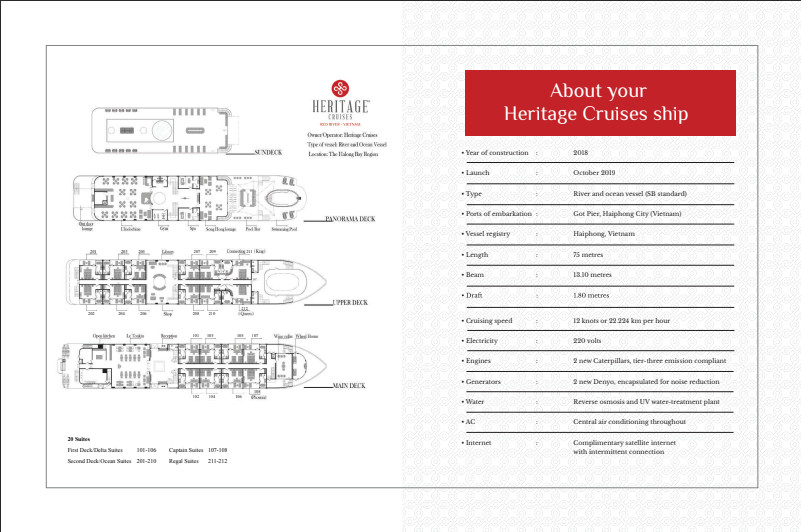The height and width of the screenshot is (532, 801).
Task: Click the 'Engines' label
Action: (478, 361)
